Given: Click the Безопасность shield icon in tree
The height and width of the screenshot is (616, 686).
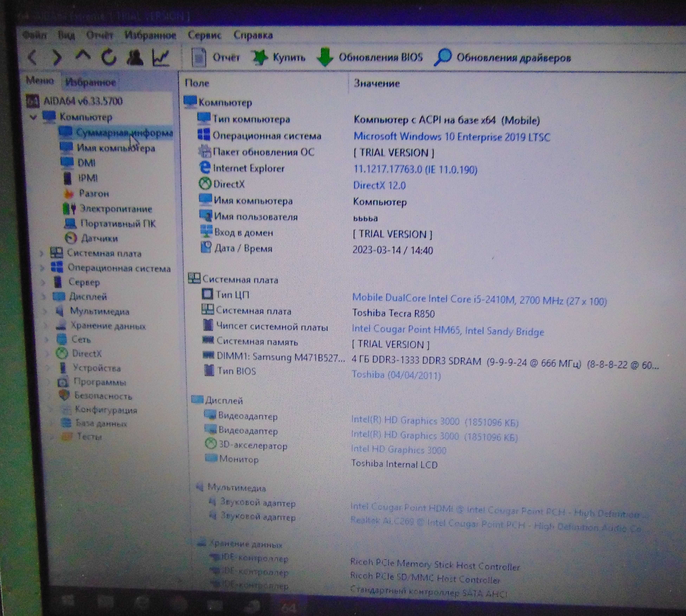Looking at the screenshot, I should tap(64, 396).
